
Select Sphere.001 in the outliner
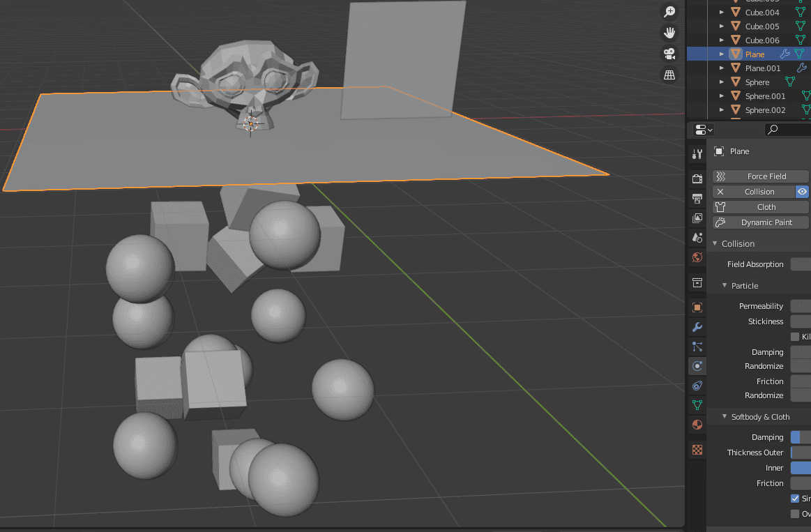click(765, 96)
